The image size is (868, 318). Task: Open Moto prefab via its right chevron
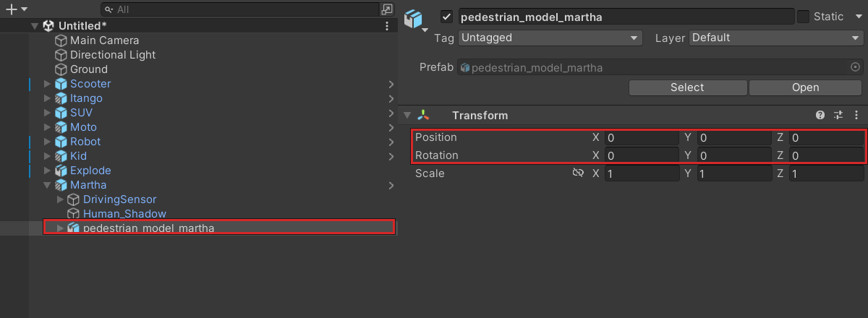click(391, 127)
